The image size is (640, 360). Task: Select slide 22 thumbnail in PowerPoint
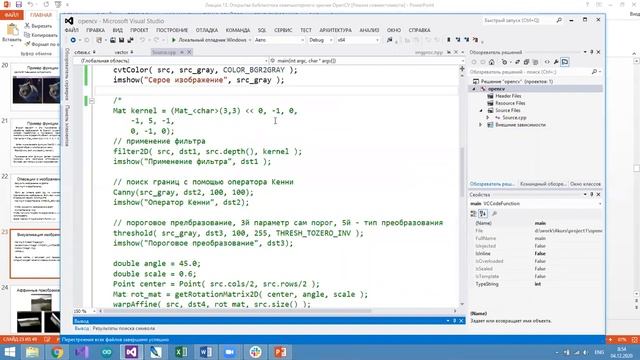pyautogui.click(x=36, y=198)
